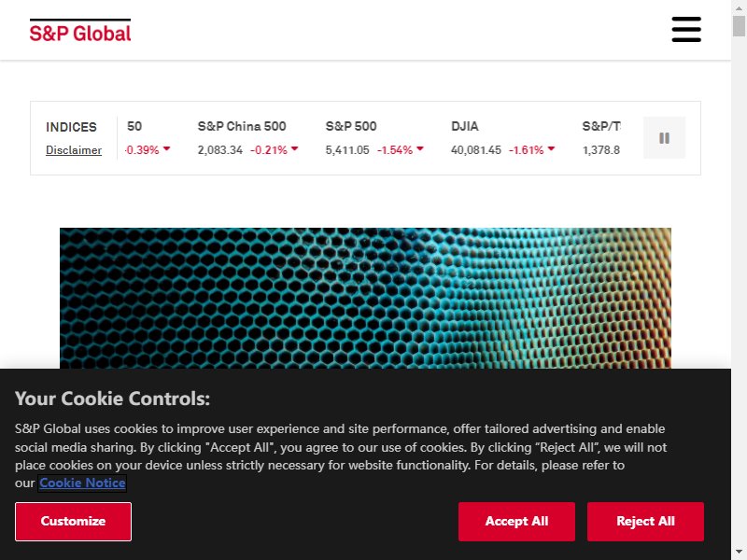Click the S&P Global logo

pos(80,31)
